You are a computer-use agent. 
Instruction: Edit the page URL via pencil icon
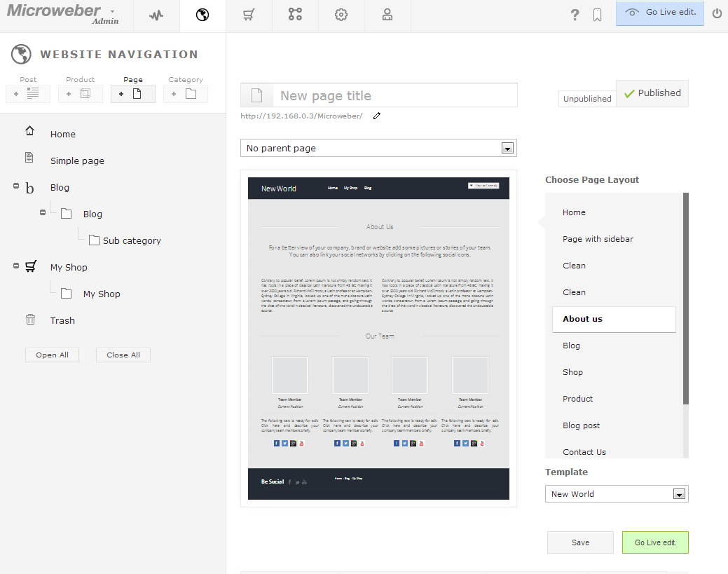click(x=376, y=116)
